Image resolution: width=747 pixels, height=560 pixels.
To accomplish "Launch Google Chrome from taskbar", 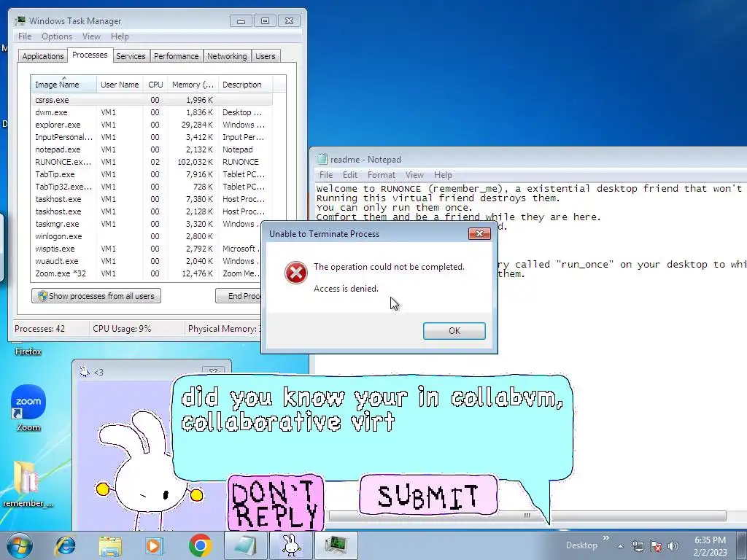I will (x=200, y=545).
